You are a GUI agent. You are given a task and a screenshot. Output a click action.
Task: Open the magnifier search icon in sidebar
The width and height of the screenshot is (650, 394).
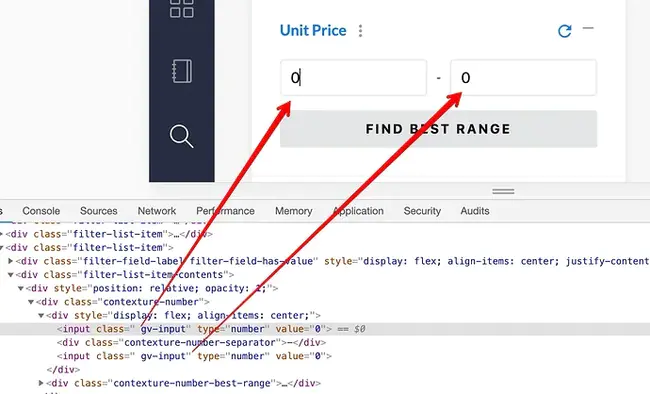[x=181, y=136]
